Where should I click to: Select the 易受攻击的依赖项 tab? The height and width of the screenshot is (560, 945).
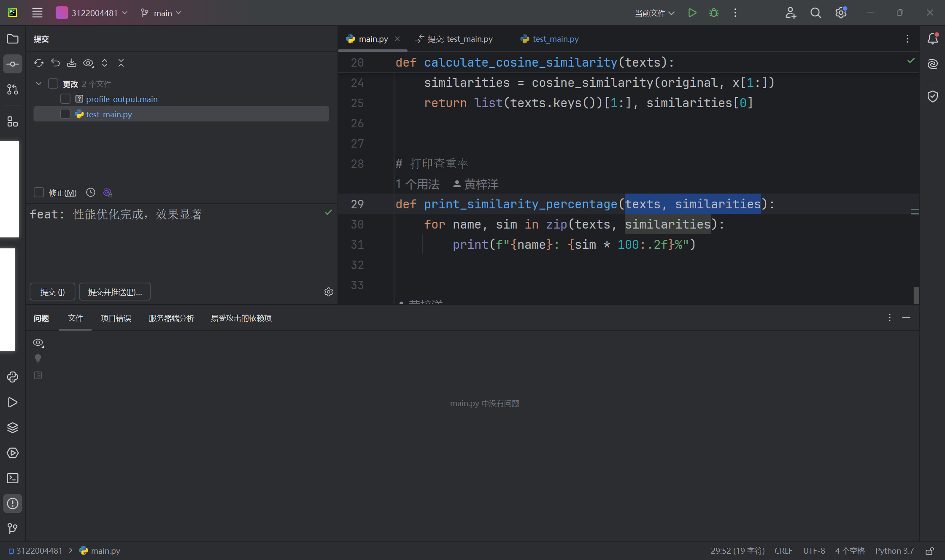pyautogui.click(x=241, y=318)
